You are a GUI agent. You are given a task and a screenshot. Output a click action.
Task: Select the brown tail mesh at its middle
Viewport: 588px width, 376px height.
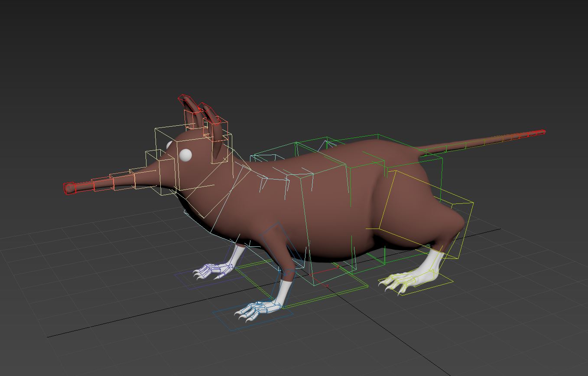(477, 142)
